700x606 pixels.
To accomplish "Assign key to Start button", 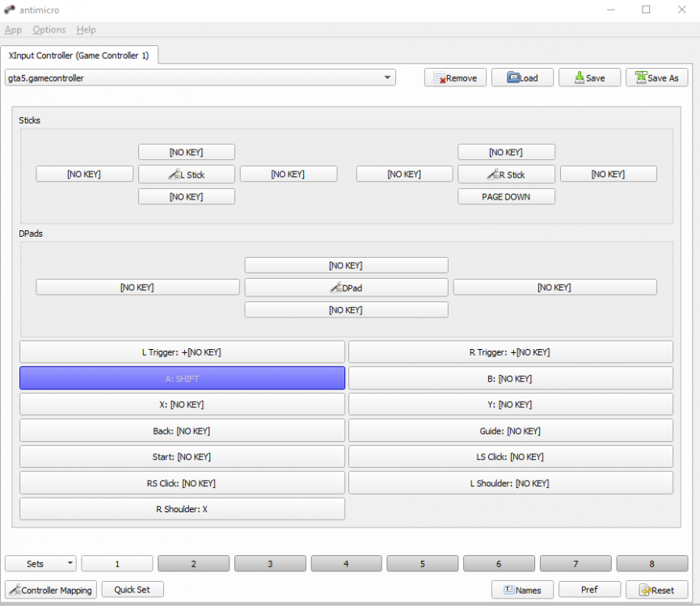I will coord(182,457).
